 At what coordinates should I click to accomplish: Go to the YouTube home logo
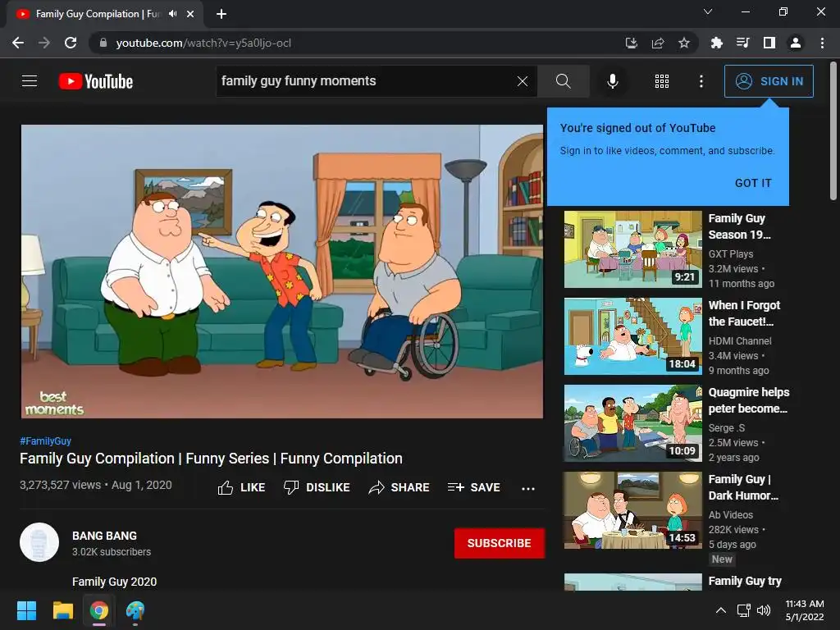(96, 81)
